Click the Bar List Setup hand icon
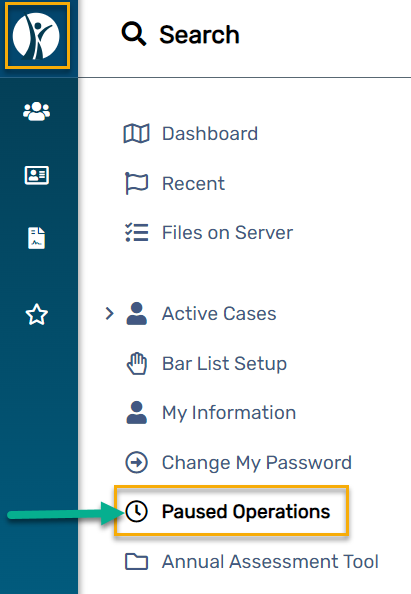The width and height of the screenshot is (411, 594). coord(136,364)
